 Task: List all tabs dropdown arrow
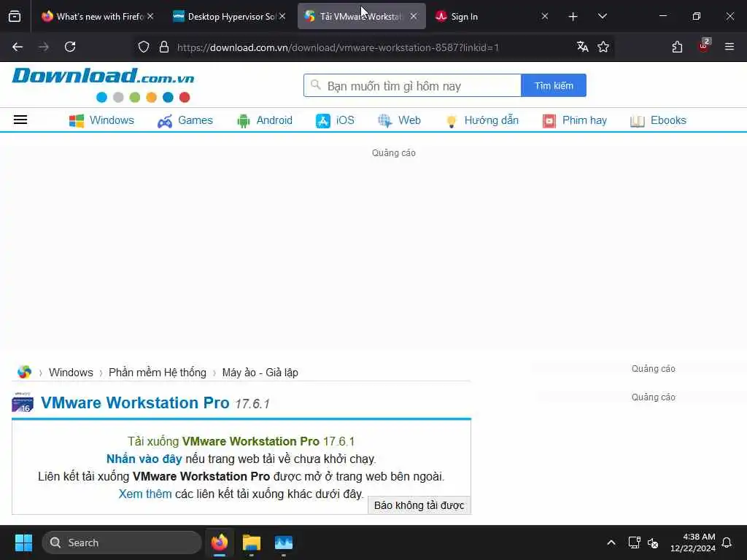click(602, 17)
